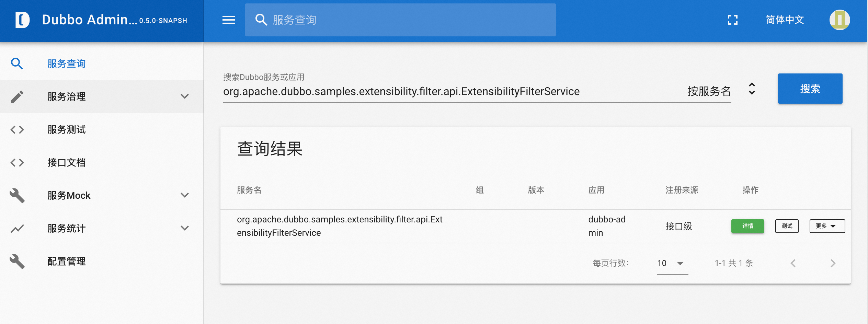The width and height of the screenshot is (868, 324).
Task: Click the magnifier icon in top search bar
Action: pyautogui.click(x=261, y=20)
